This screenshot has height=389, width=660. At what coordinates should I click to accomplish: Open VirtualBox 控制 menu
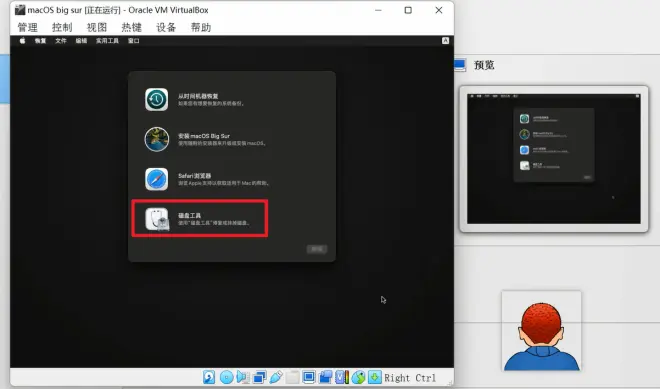pos(62,27)
